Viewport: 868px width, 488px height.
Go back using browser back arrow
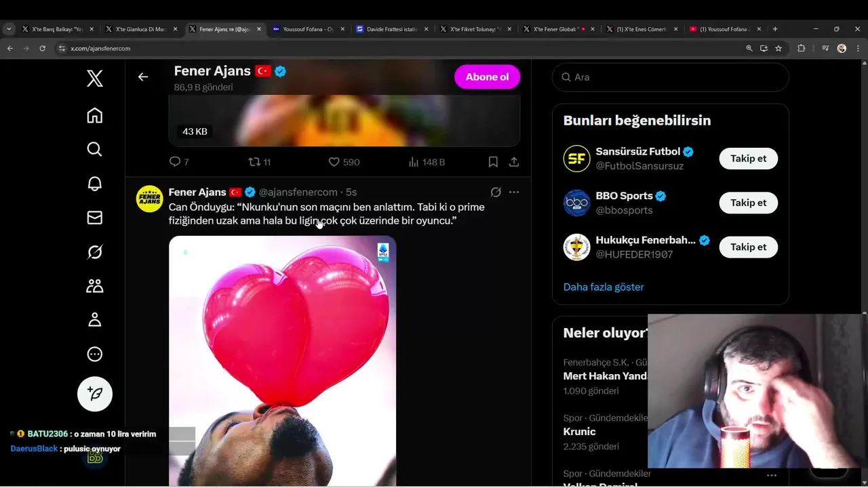(x=9, y=48)
